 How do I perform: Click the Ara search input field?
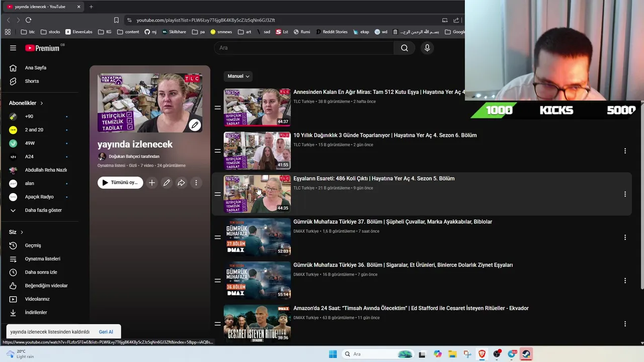point(304,48)
